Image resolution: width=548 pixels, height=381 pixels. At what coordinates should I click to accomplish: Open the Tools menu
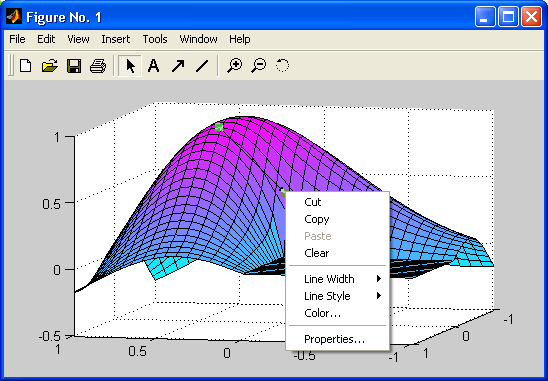pyautogui.click(x=155, y=39)
